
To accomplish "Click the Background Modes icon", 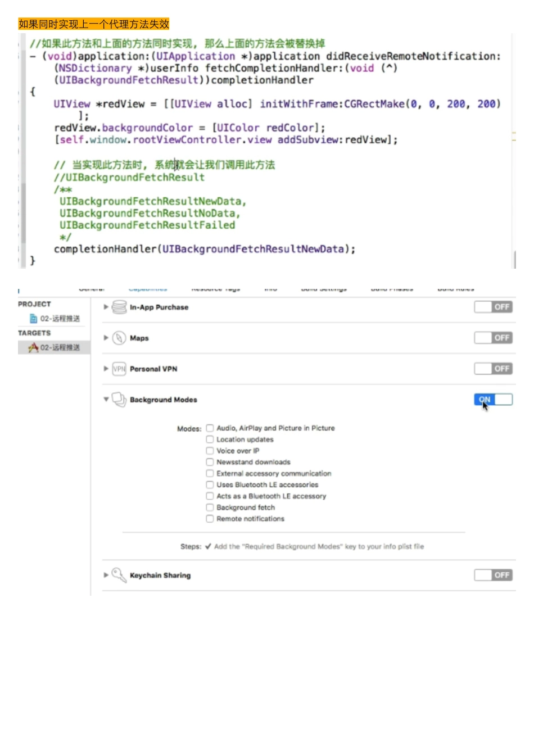I will coord(119,400).
